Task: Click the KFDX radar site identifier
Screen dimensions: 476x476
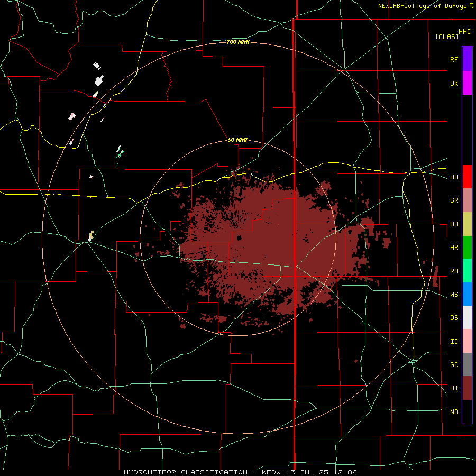Action: coord(271,472)
